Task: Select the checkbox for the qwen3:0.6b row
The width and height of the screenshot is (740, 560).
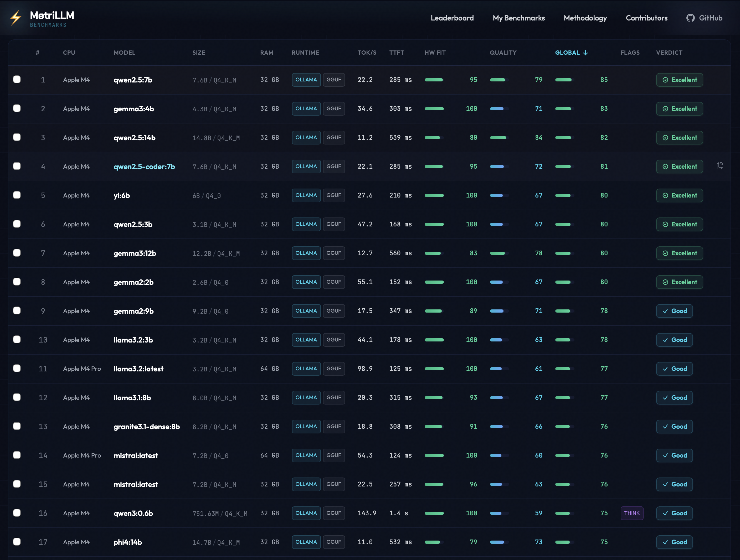Action: [x=17, y=513]
